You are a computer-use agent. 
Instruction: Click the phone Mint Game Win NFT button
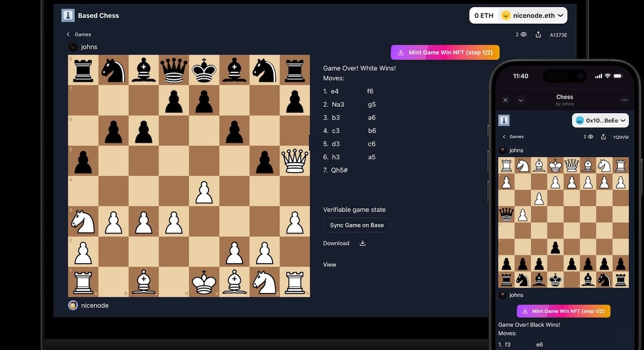point(563,311)
